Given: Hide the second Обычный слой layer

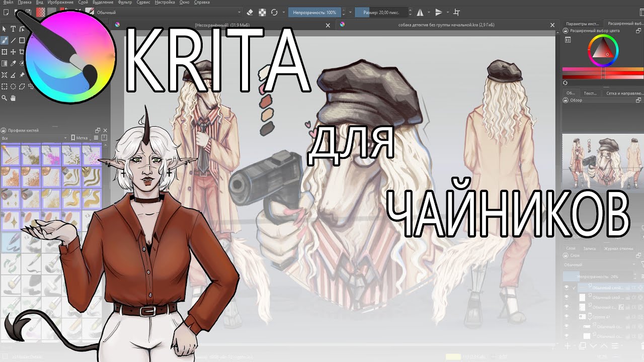Looking at the screenshot, I should (567, 297).
